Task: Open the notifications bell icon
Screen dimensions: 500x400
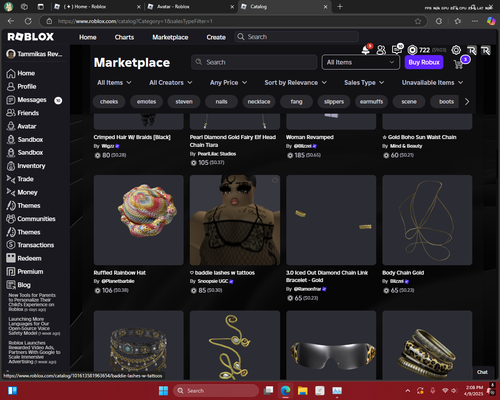Action: (366, 50)
